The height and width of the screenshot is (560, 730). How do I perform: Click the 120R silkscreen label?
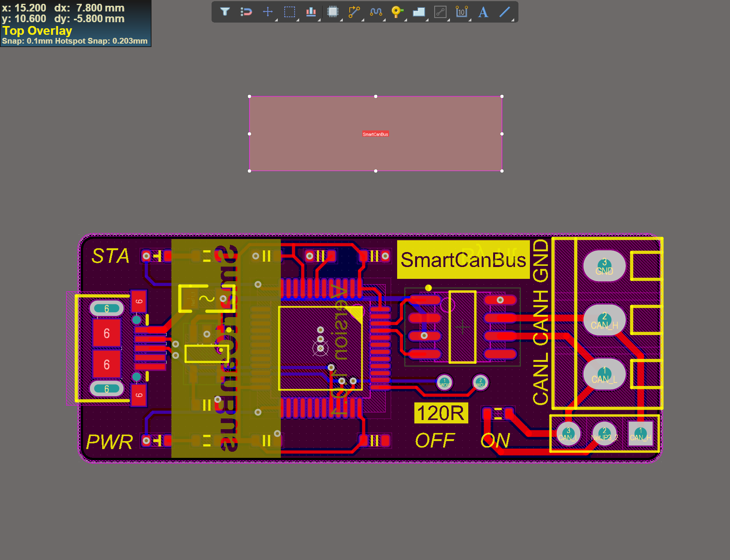point(441,413)
